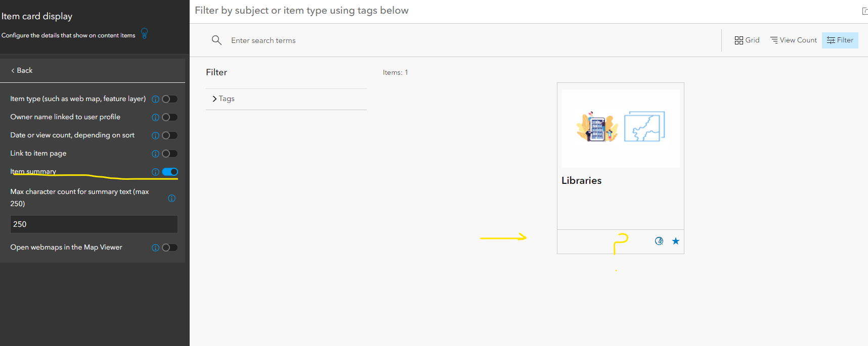Click info icon beside Max character count
Image resolution: width=868 pixels, height=346 pixels.
coord(171,198)
